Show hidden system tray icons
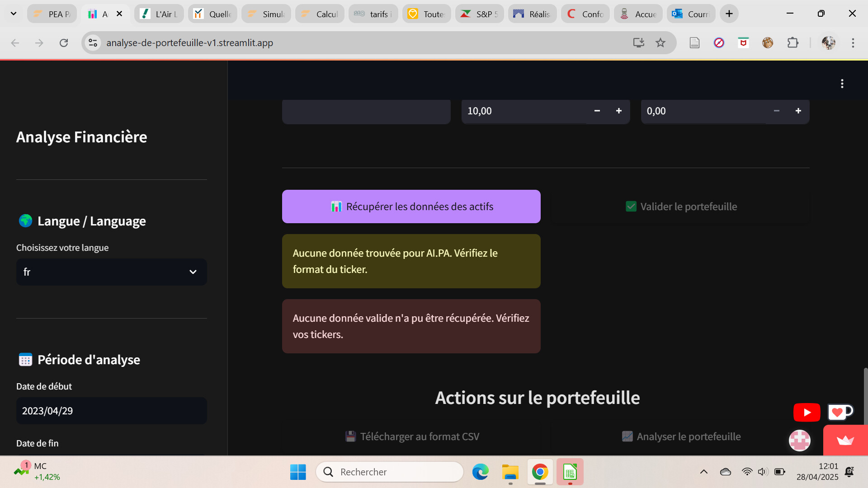Image resolution: width=868 pixels, height=488 pixels. tap(703, 472)
